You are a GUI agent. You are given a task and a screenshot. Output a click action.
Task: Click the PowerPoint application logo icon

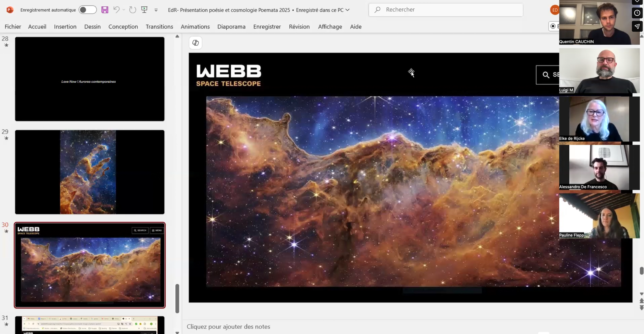coord(10,10)
